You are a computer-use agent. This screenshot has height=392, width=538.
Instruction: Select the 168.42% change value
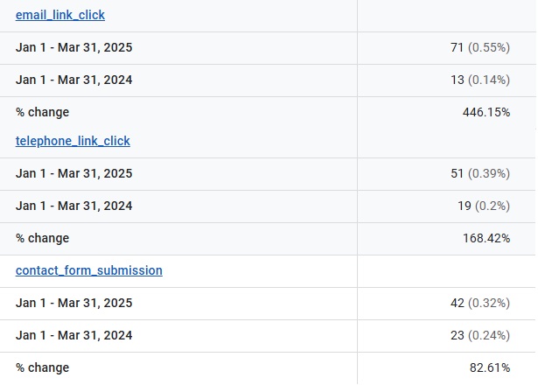pos(486,238)
